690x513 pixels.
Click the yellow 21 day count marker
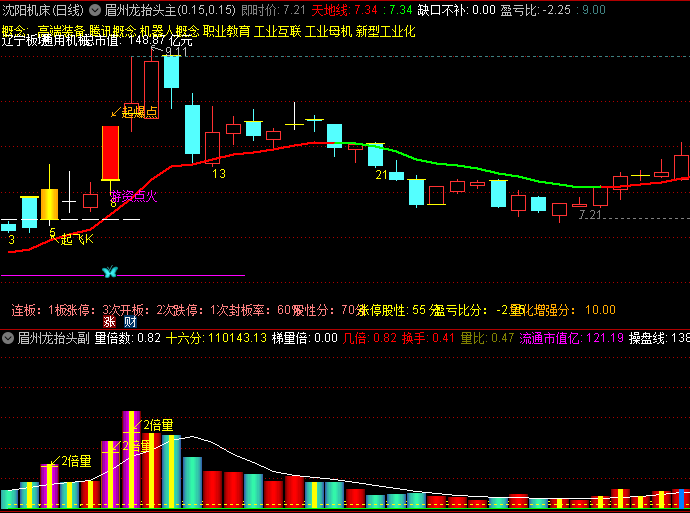(382, 175)
